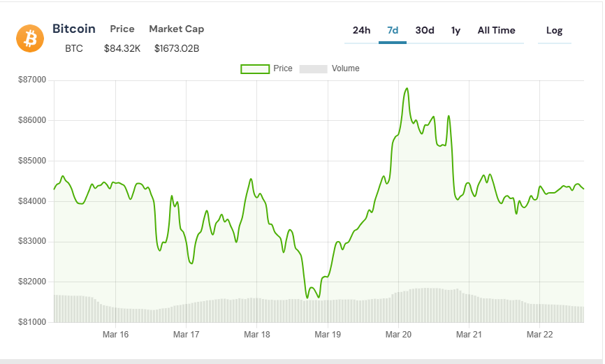Show the All Time price history
Screen dimensions: 605x364
[496, 31]
